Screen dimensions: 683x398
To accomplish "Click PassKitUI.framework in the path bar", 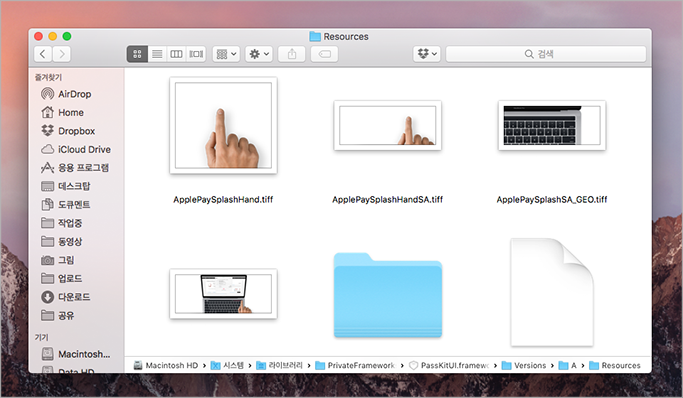I will [x=450, y=365].
